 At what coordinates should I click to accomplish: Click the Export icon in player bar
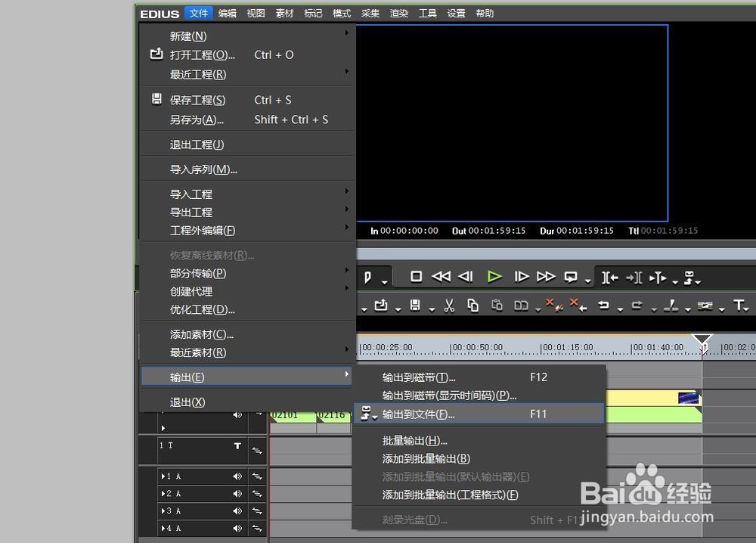(689, 278)
